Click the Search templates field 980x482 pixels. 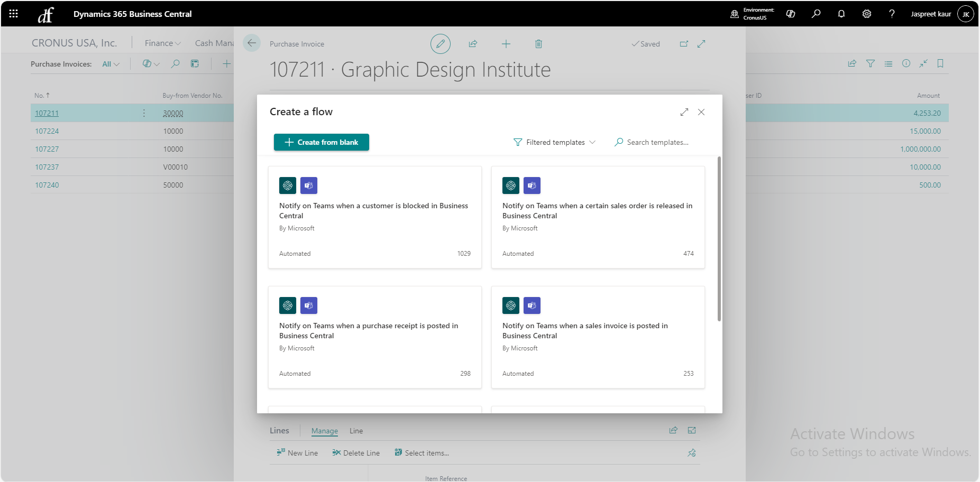(657, 142)
